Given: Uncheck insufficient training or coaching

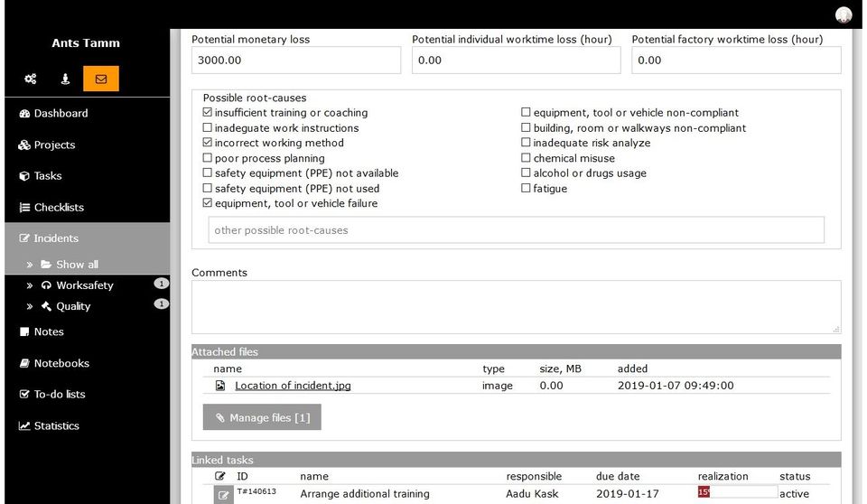Looking at the screenshot, I should pyautogui.click(x=208, y=113).
